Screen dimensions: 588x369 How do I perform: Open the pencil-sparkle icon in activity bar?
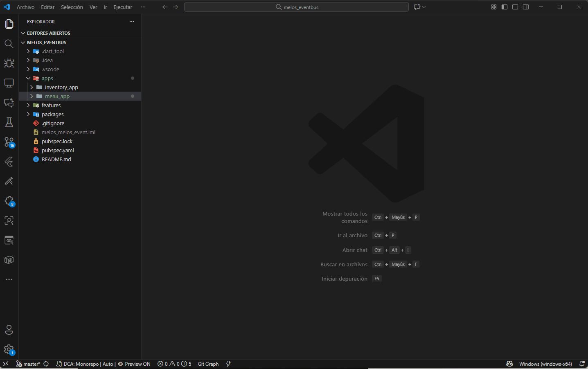click(x=9, y=181)
